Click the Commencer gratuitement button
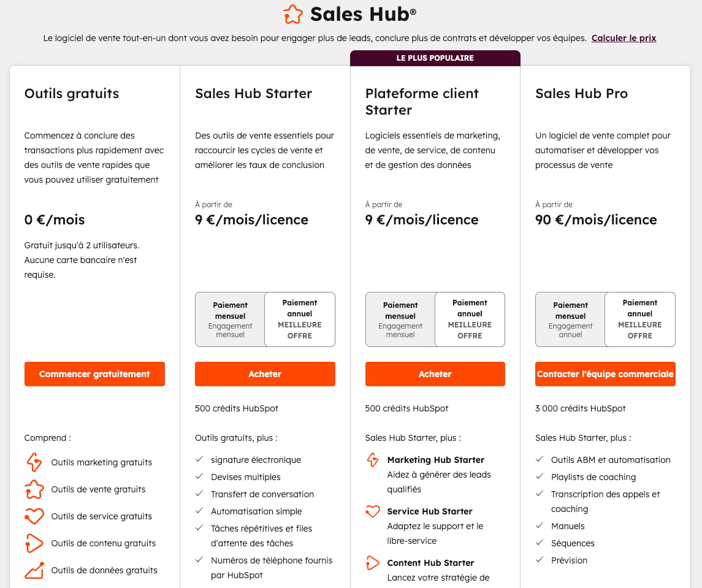The image size is (702, 588). pyautogui.click(x=94, y=374)
